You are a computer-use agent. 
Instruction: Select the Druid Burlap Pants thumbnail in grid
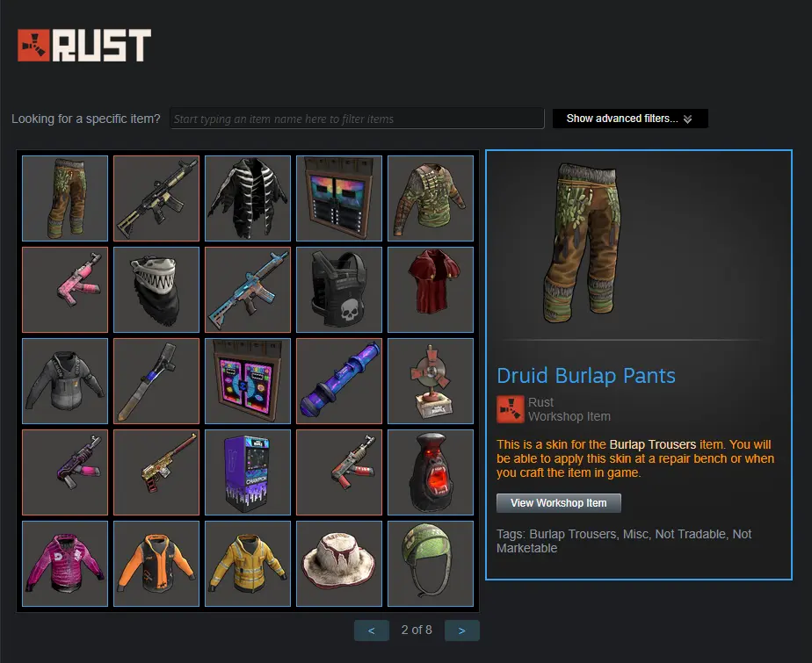click(65, 198)
